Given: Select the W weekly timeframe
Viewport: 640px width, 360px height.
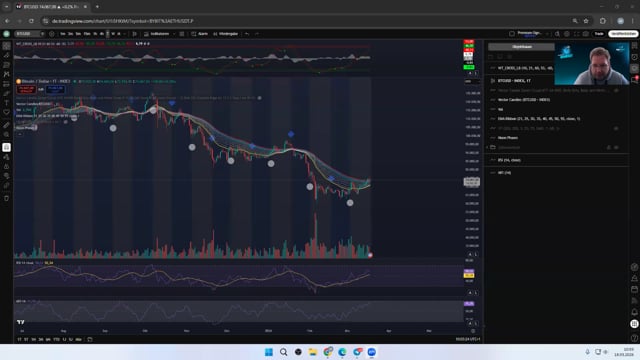Looking at the screenshot, I should [113, 34].
